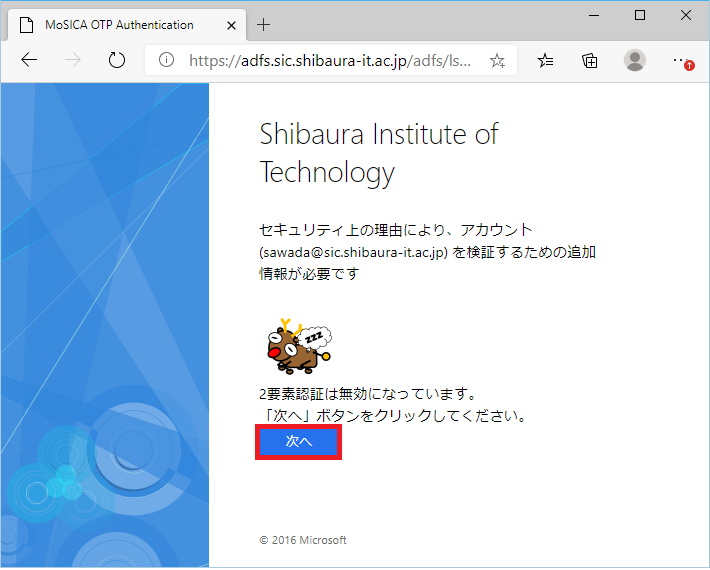Maximize the browser window
Screen dimensions: 710x570
pos(640,15)
